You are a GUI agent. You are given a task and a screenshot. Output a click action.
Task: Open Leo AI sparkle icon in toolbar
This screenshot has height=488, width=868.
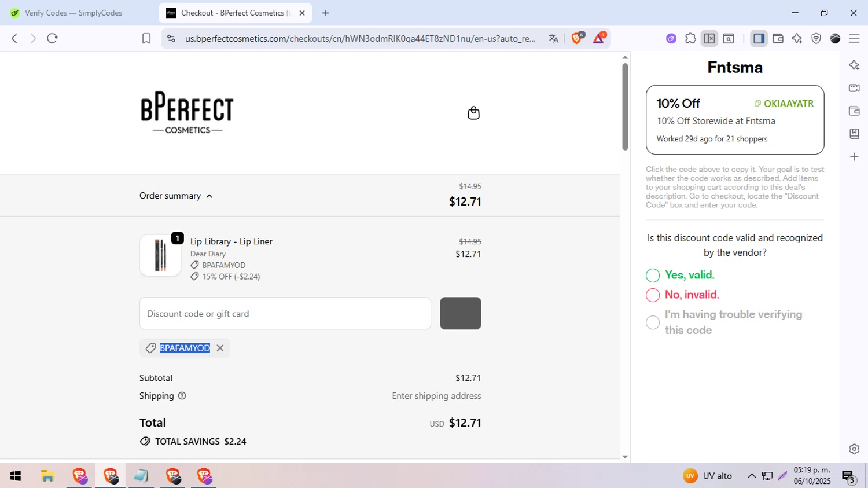pyautogui.click(x=797, y=38)
